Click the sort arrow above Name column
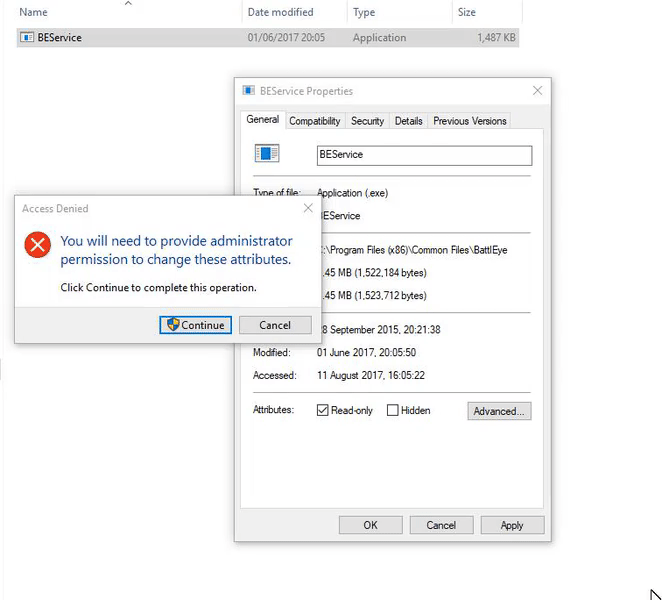This screenshot has height=600, width=662. 128,3
